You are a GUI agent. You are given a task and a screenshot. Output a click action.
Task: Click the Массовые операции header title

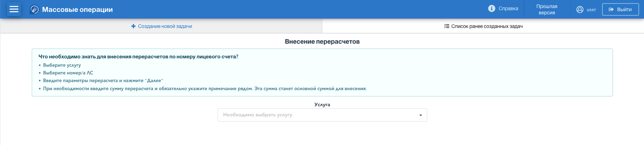[77, 9]
